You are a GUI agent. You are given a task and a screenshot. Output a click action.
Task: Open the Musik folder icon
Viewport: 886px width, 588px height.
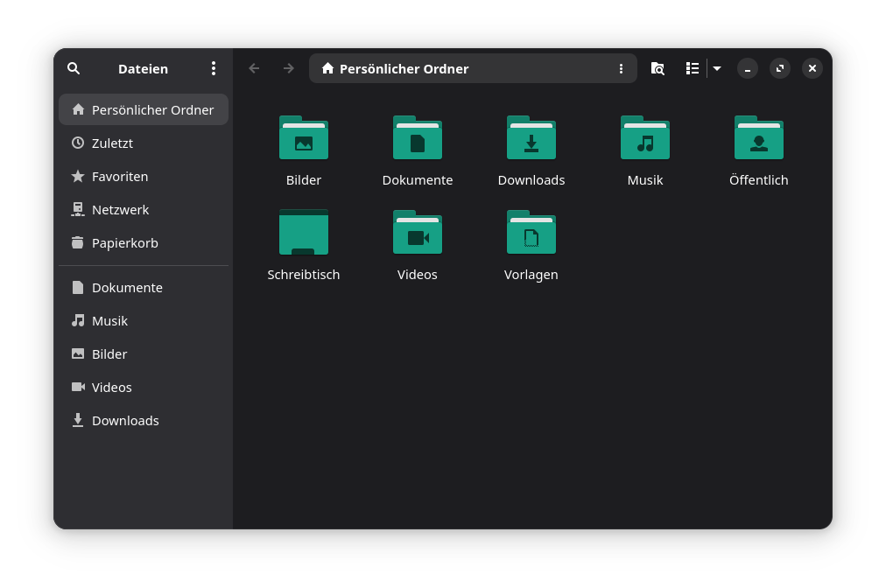click(x=645, y=138)
